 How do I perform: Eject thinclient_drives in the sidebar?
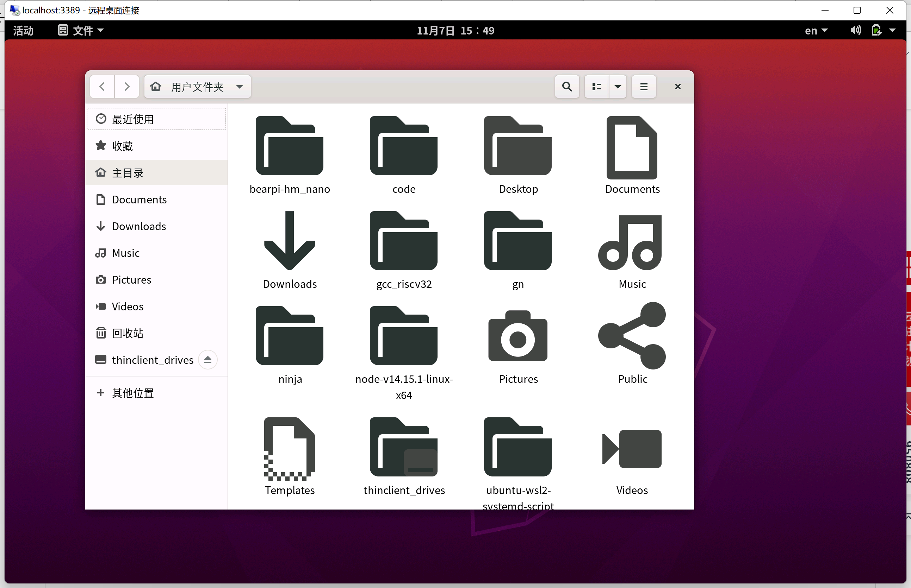click(208, 360)
